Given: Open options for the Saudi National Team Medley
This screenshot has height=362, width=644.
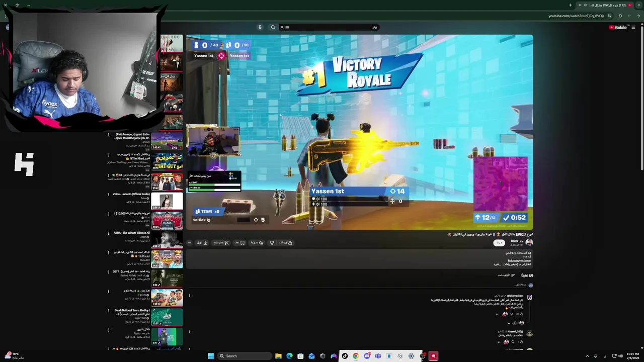Looking at the screenshot, I should [108, 311].
